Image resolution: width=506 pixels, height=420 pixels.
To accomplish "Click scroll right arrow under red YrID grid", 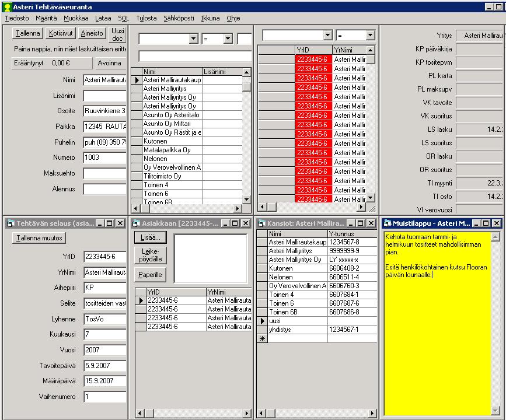I will 361,206.
